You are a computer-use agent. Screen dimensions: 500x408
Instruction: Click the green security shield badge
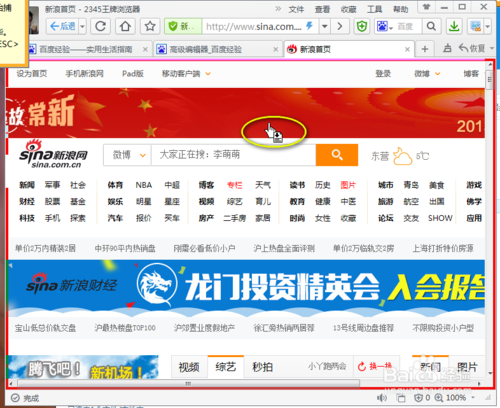coord(183,26)
